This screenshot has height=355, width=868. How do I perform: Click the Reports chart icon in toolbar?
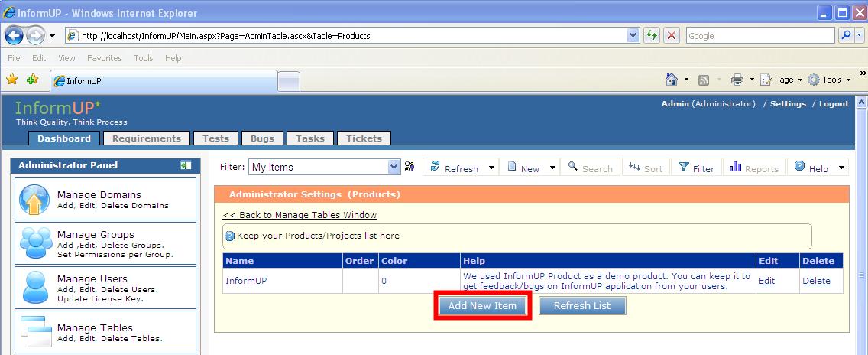(x=735, y=168)
